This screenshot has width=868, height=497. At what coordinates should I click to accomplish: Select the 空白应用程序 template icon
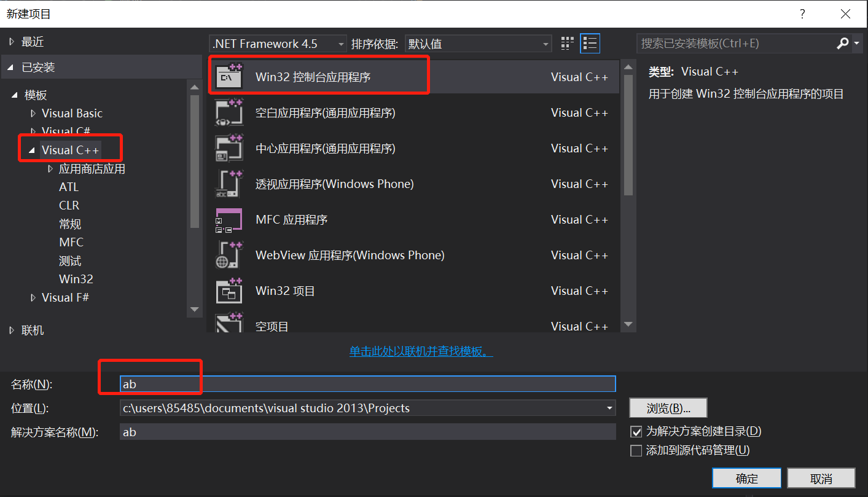(229, 112)
